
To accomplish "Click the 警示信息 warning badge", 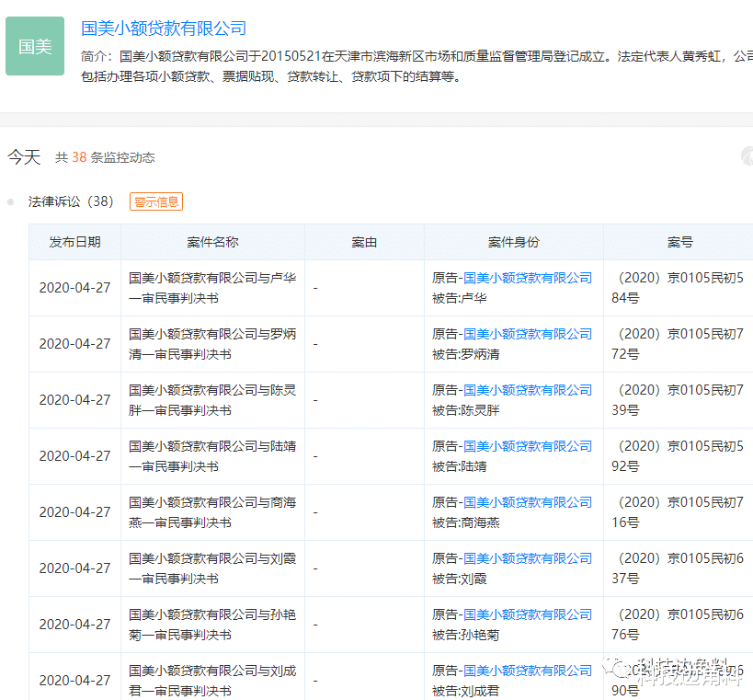I will point(155,201).
